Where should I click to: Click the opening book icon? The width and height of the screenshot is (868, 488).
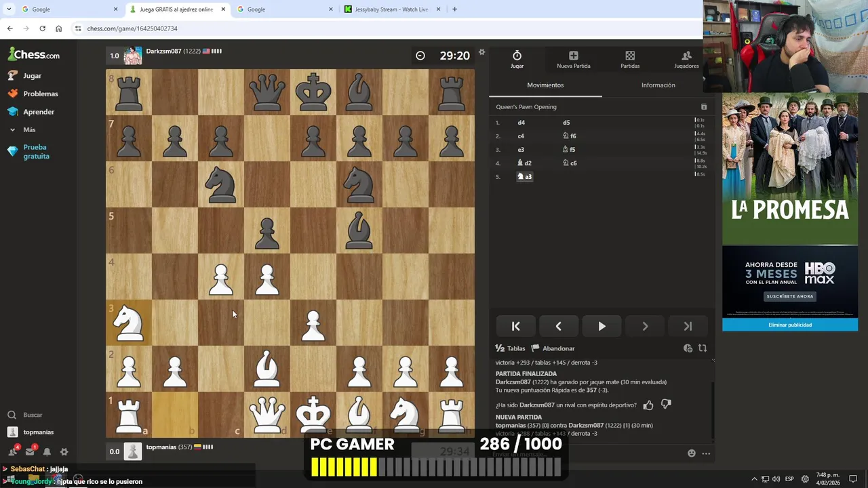tap(703, 107)
